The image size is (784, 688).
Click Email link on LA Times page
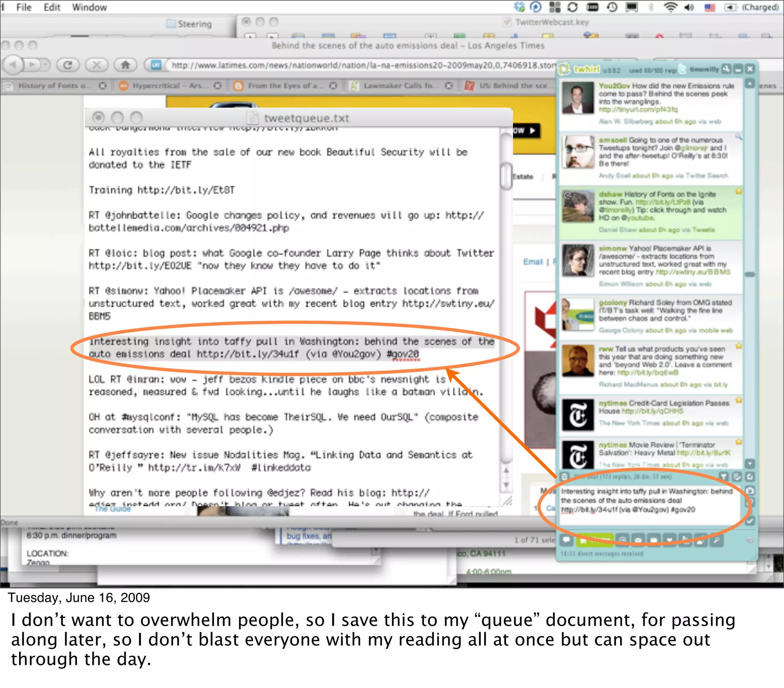(x=533, y=262)
